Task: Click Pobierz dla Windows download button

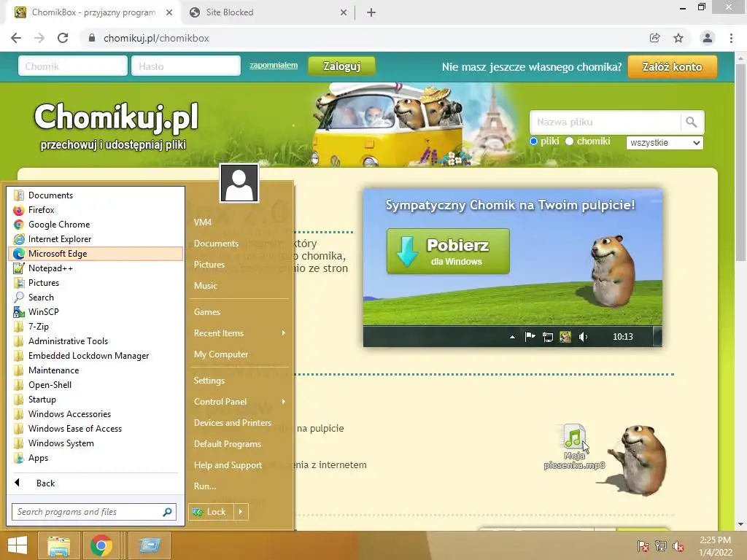Action: [x=448, y=252]
